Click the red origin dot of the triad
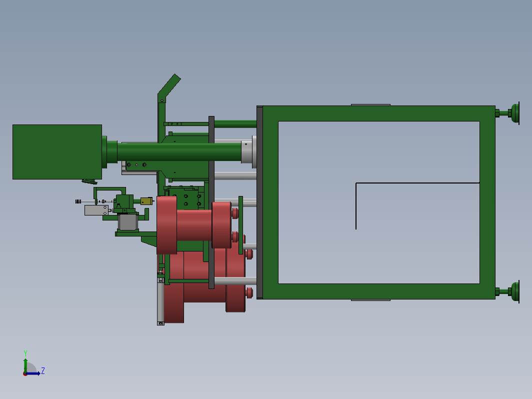Image resolution: width=532 pixels, height=399 pixels. (x=25, y=374)
